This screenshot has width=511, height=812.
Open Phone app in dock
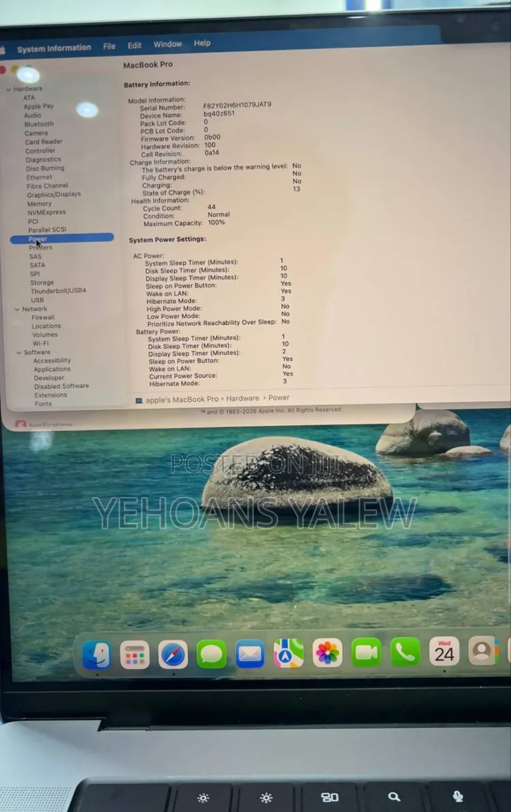pos(405,652)
